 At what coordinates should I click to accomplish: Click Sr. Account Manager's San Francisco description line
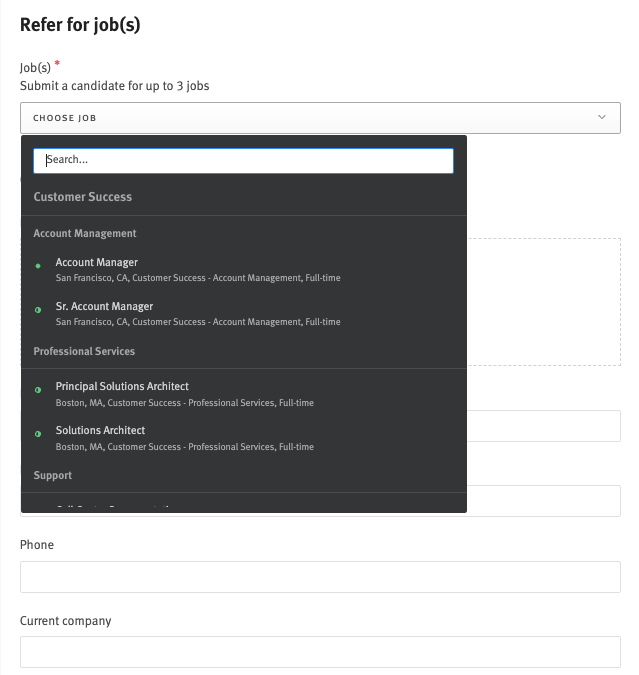point(198,322)
